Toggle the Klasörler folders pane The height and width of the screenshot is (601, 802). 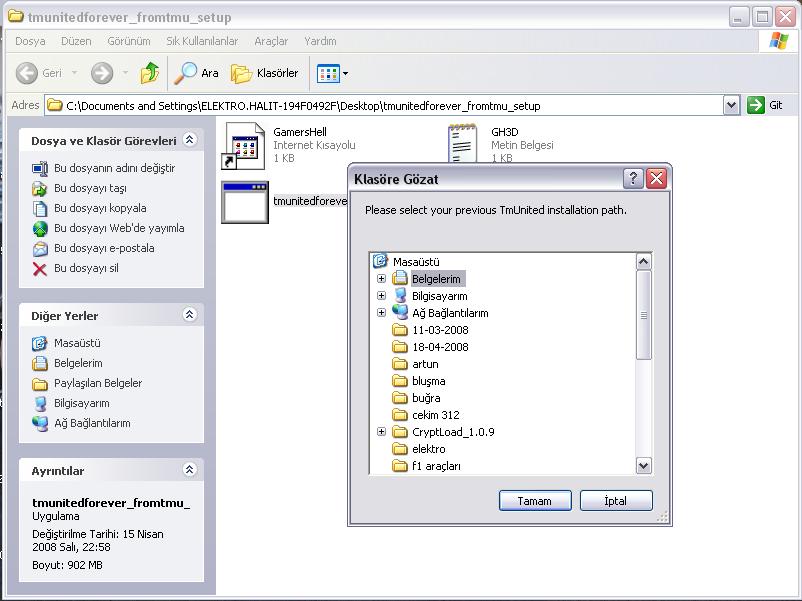(264, 73)
